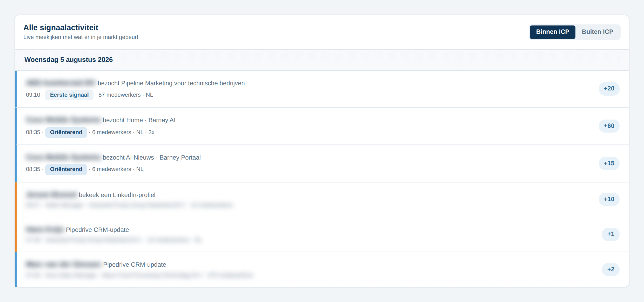Click Oriënterend tag on Home visit row
The height and width of the screenshot is (302, 644).
[66, 133]
